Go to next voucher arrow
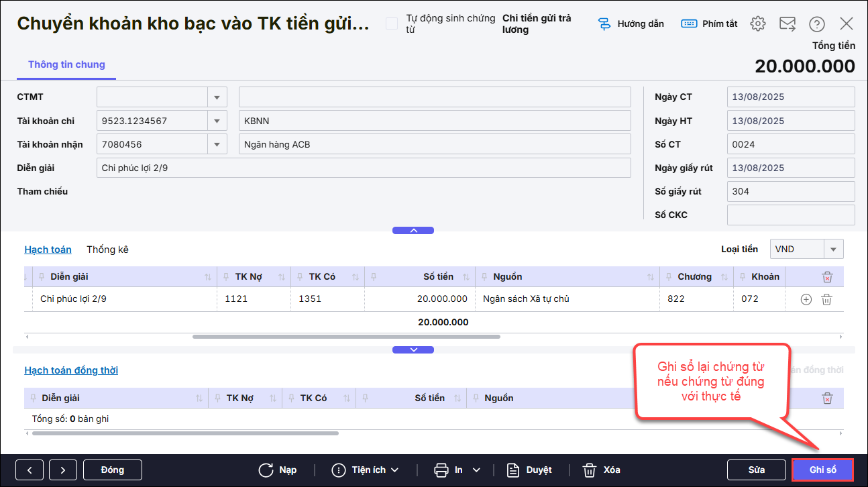The image size is (868, 487). [62, 470]
